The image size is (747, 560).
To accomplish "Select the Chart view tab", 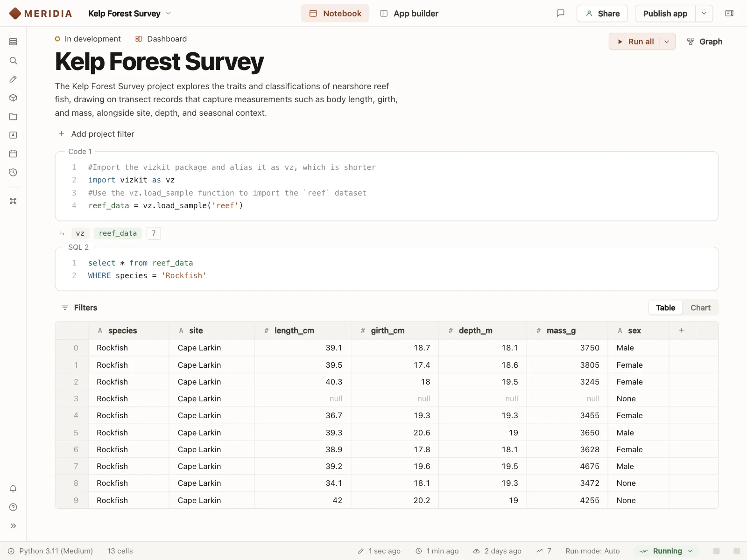I will (x=700, y=308).
